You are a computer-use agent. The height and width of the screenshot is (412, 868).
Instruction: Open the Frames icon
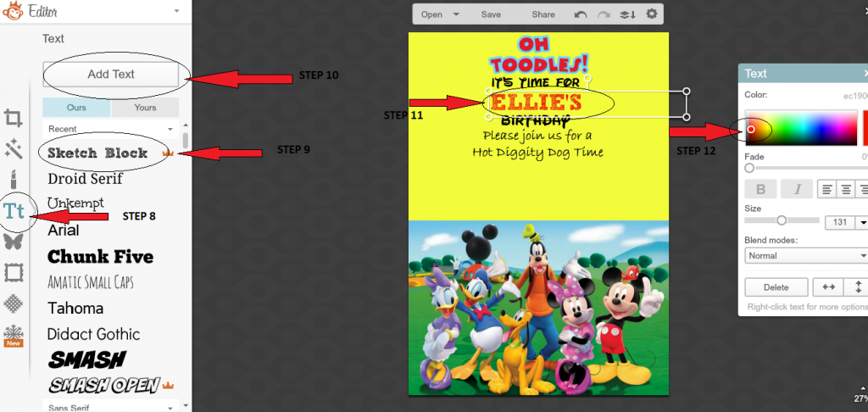coord(14,272)
